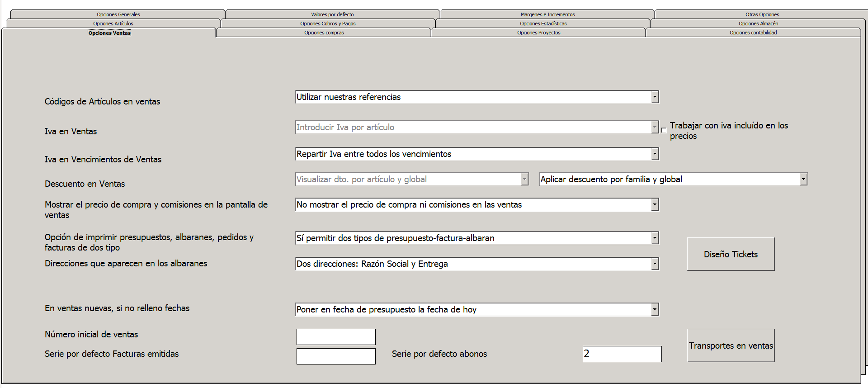Open the dos tipos de presupuesto dropdown
The height and width of the screenshot is (388, 868).
tap(655, 238)
